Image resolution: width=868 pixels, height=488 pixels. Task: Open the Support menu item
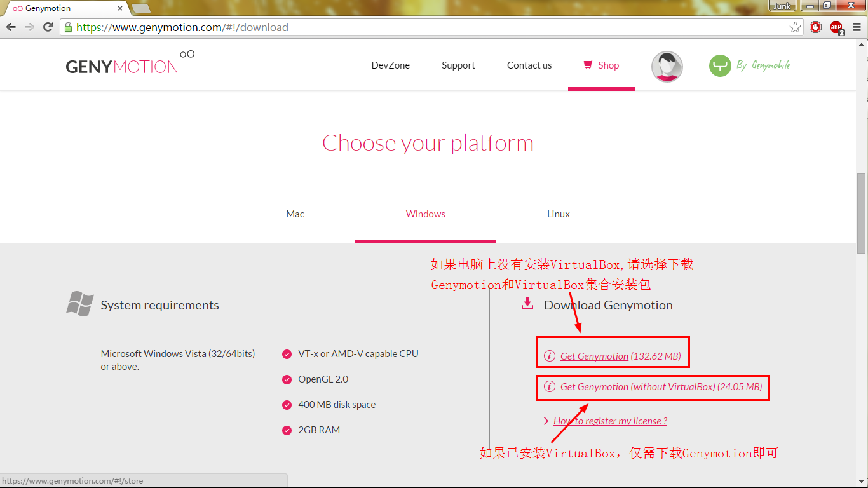coord(458,65)
